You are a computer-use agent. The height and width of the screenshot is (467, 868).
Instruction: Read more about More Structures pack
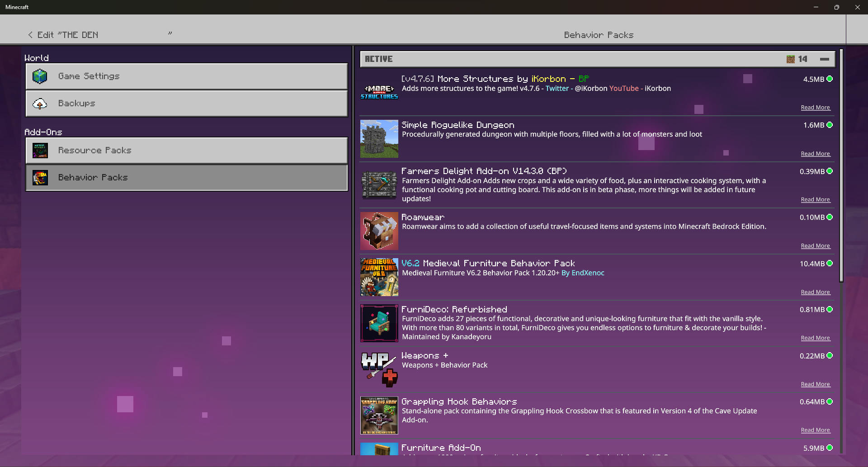tap(816, 108)
